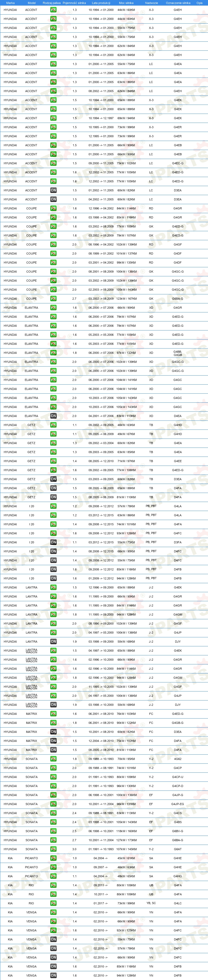208x980 pixels.
Task: Click petrol icon in COUPE 2.7 G6BA-G row
Action: point(53,299)
